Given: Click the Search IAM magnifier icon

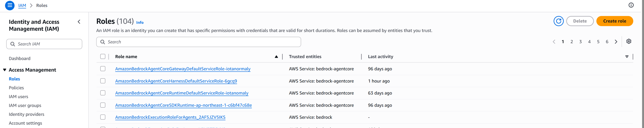Looking at the screenshot, I should 13,44.
